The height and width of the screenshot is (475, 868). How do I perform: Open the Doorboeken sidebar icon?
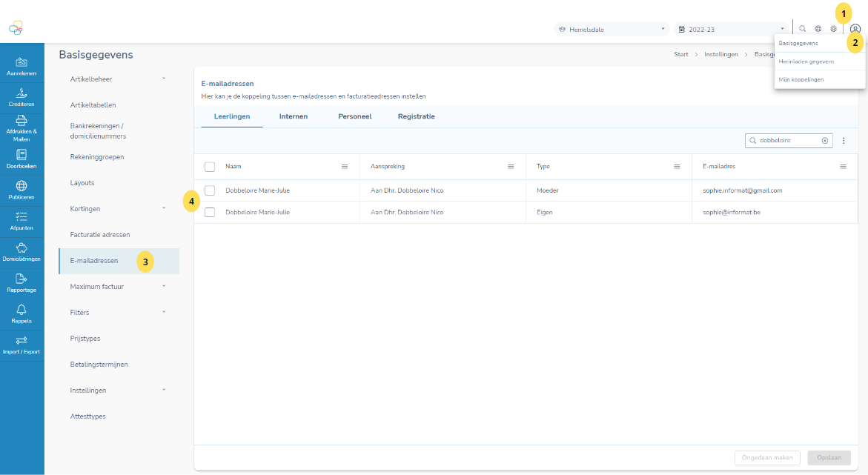pyautogui.click(x=21, y=154)
